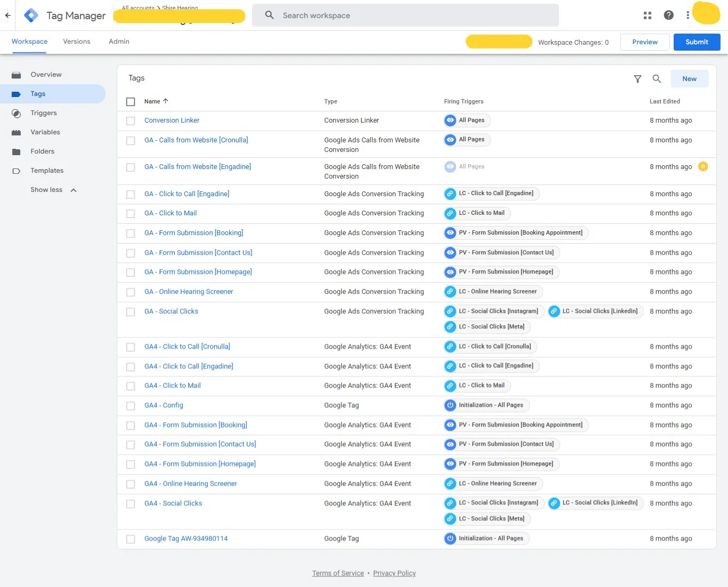The width and height of the screenshot is (728, 587).
Task: Switch to the Admin tab
Action: [x=119, y=42]
